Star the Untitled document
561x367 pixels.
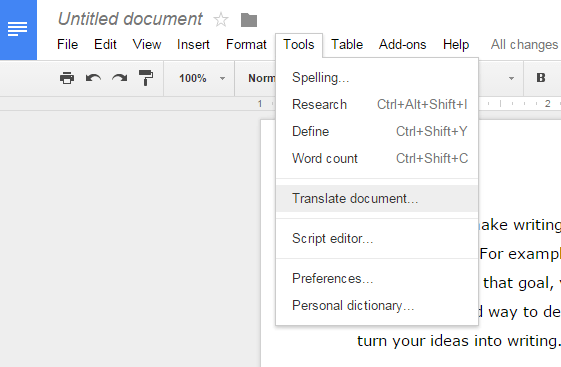[x=221, y=20]
